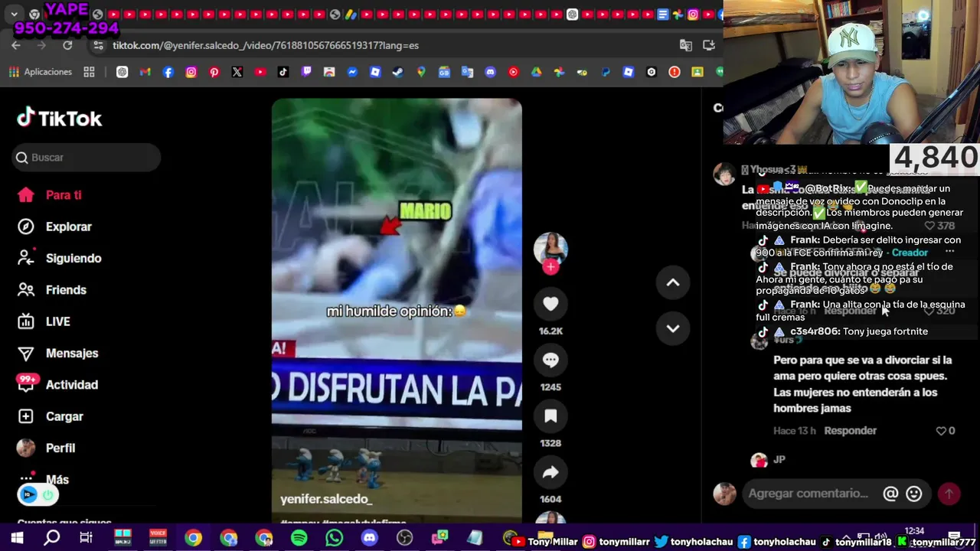Open Steam bookmark
Image resolution: width=980 pixels, height=551 pixels.
pos(398,72)
